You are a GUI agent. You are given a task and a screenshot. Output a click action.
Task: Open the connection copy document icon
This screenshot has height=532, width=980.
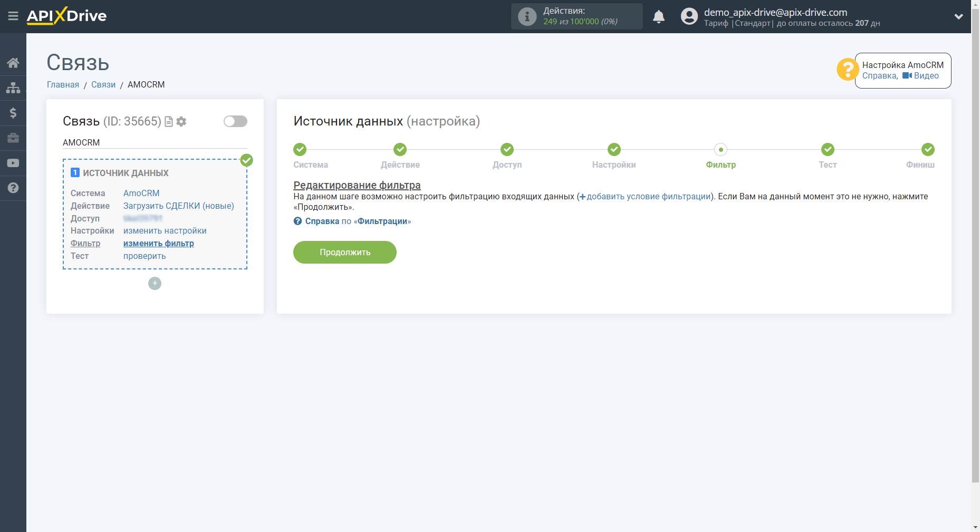(x=169, y=122)
